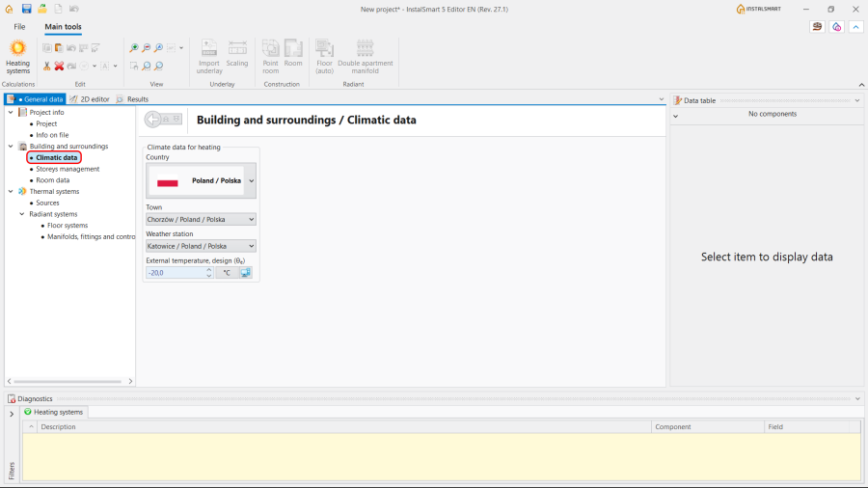Click the zoom-to-fit magnifier icon in View top row
Viewport: 868px width, 488px height.
tap(158, 48)
